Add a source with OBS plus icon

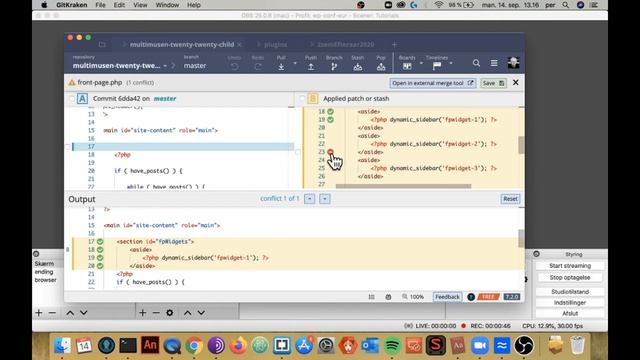tap(142, 313)
